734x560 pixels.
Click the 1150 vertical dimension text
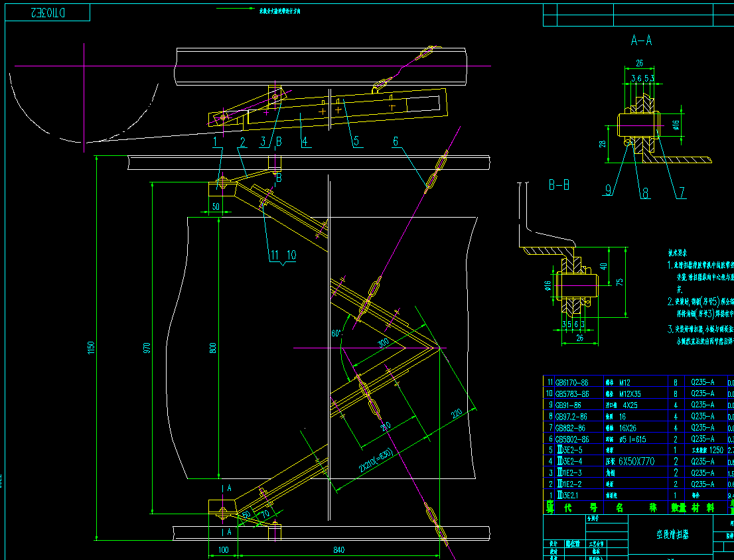[91, 347]
